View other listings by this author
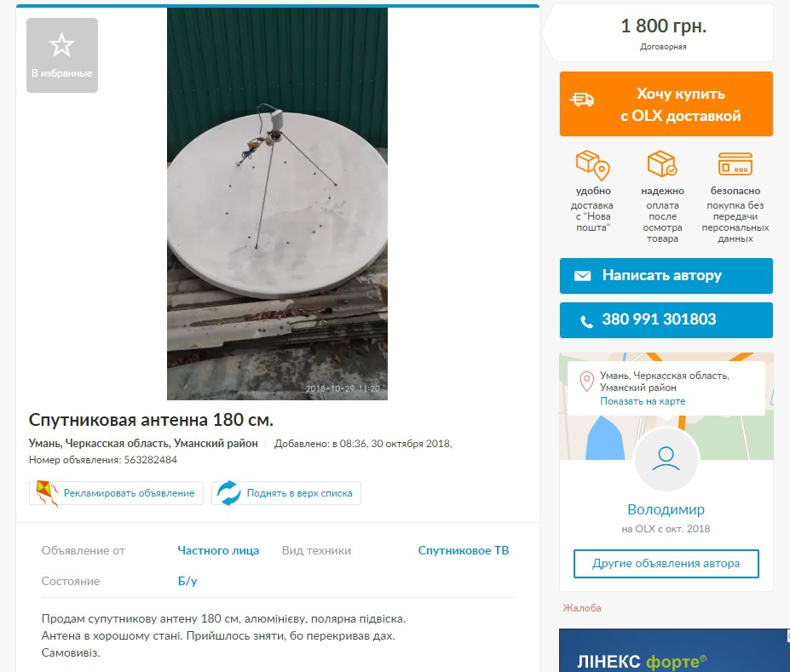The image size is (790, 672). point(666,564)
